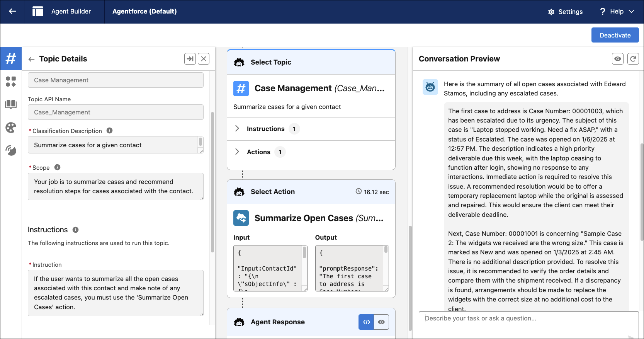Screen dimensions: 644x339
Task: Click the Agent Builder label
Action: point(71,12)
